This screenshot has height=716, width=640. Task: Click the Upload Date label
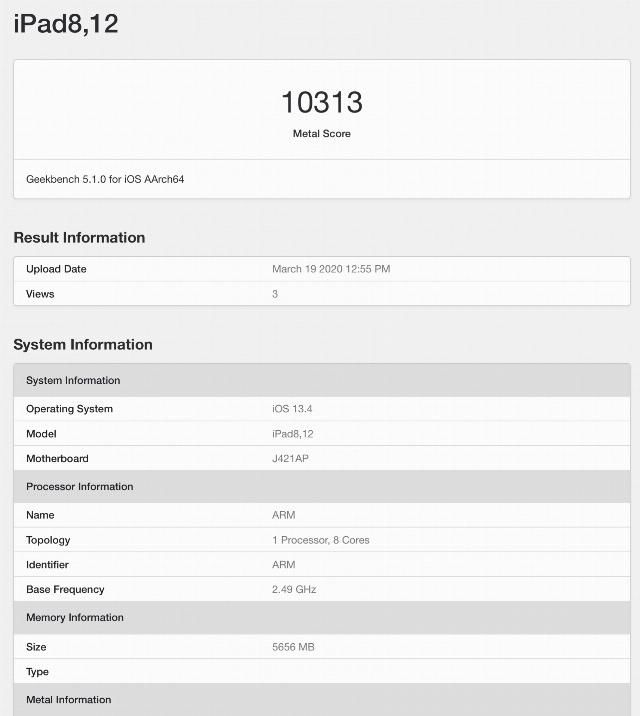point(56,269)
